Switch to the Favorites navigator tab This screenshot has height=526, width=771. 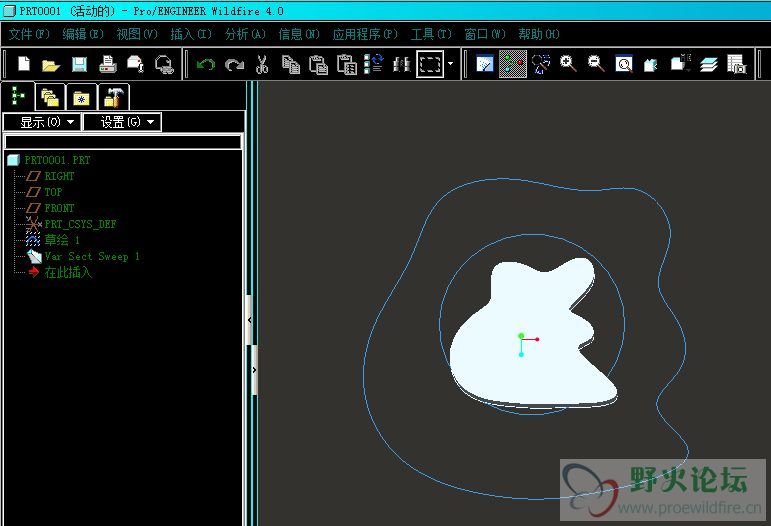pyautogui.click(x=81, y=97)
